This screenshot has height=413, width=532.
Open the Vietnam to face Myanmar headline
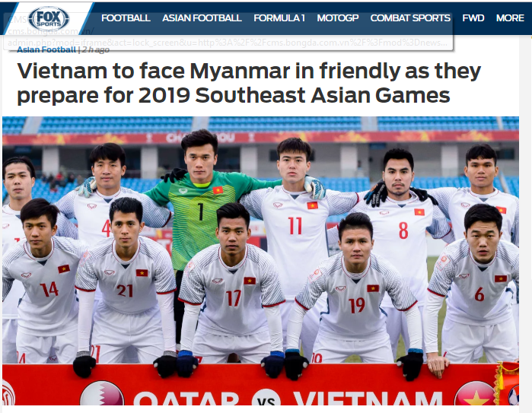click(249, 83)
